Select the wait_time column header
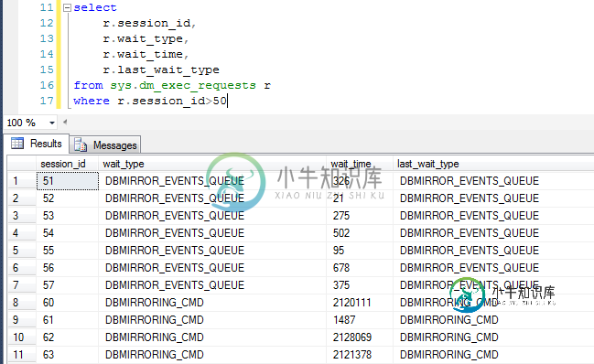Screen dimensions: 594x364 (x=360, y=164)
